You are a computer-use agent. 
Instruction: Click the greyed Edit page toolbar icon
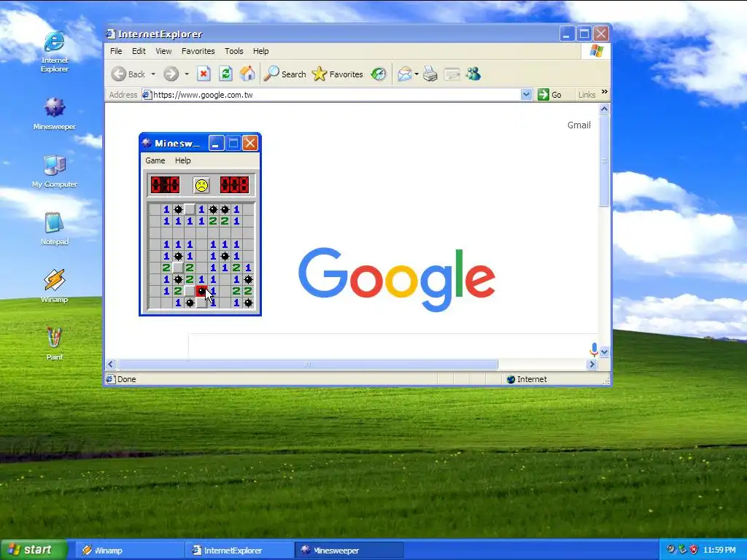click(x=452, y=74)
